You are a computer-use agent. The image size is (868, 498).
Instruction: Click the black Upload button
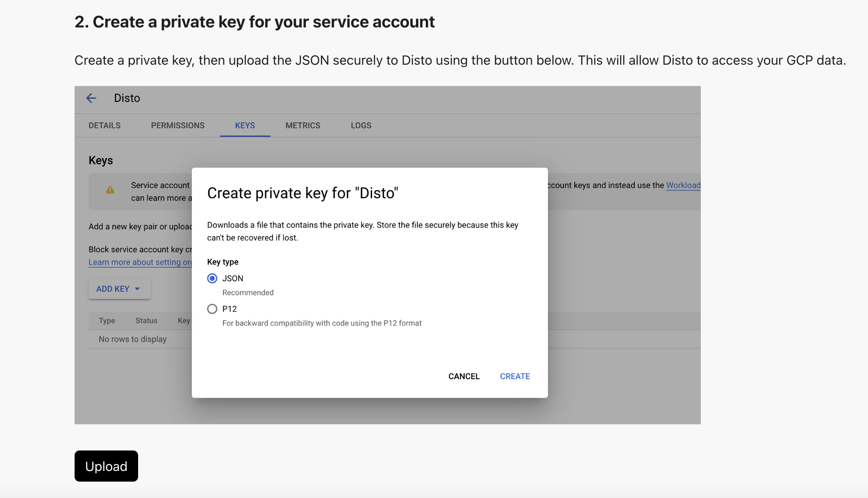point(106,466)
